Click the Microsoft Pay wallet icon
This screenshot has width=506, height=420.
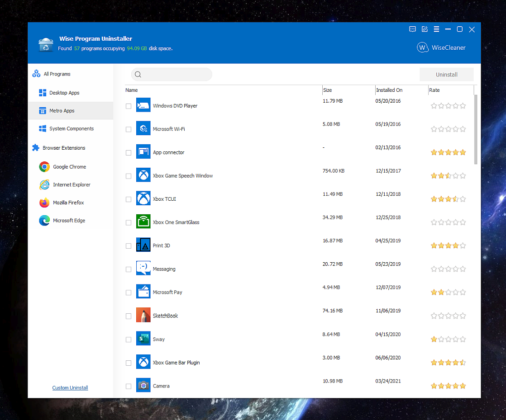point(143,292)
